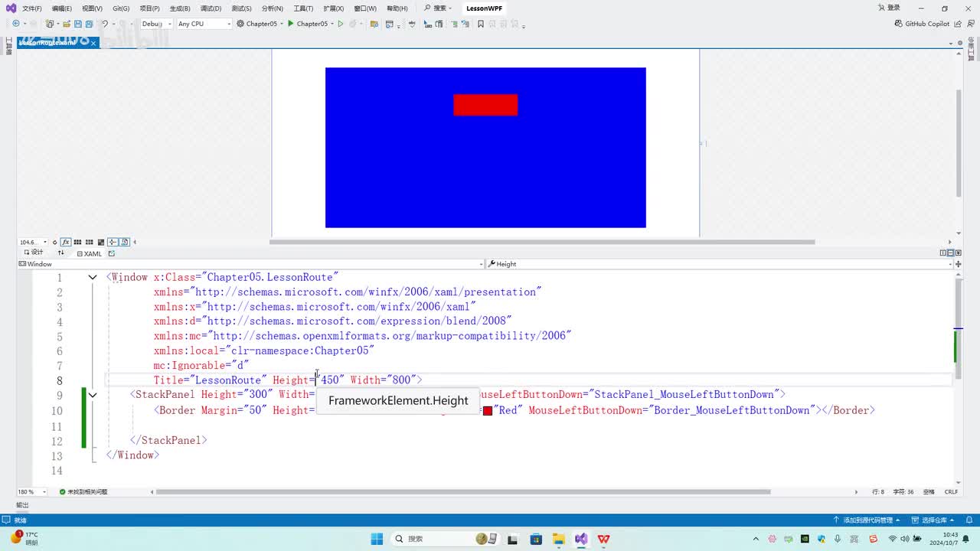Save the current file with disk icon

77,24
